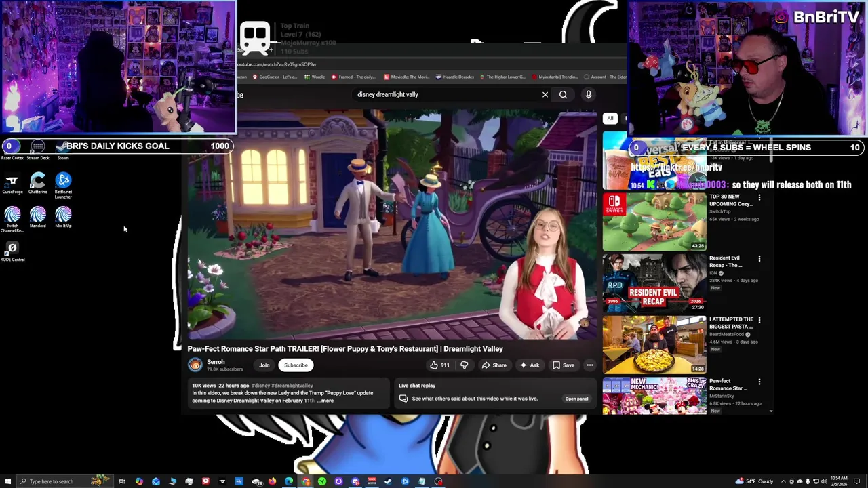Screen dimensions: 868x488
Task: Like the video with thumbs up
Action: [439, 365]
